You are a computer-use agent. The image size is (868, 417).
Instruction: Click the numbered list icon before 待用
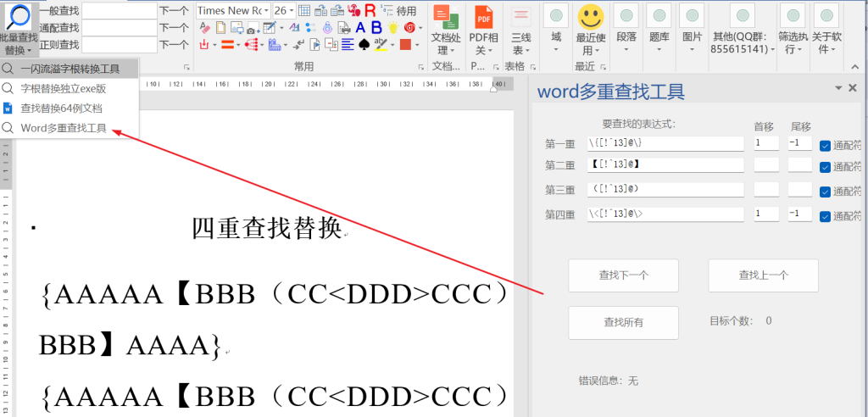pos(387,10)
